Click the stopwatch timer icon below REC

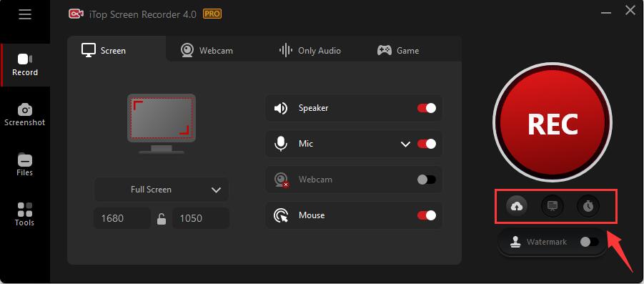[x=588, y=206]
